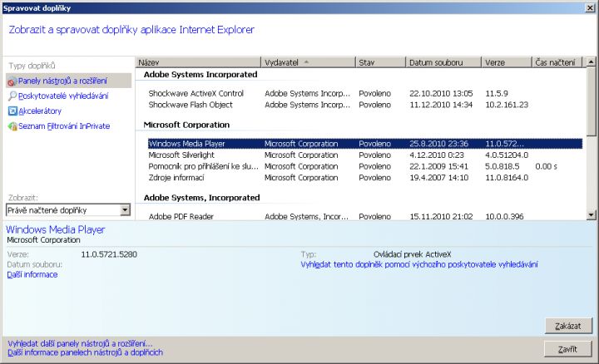Screen dimensions: 599x364
Task: Click version 11.5.9 cell
Action: point(496,93)
